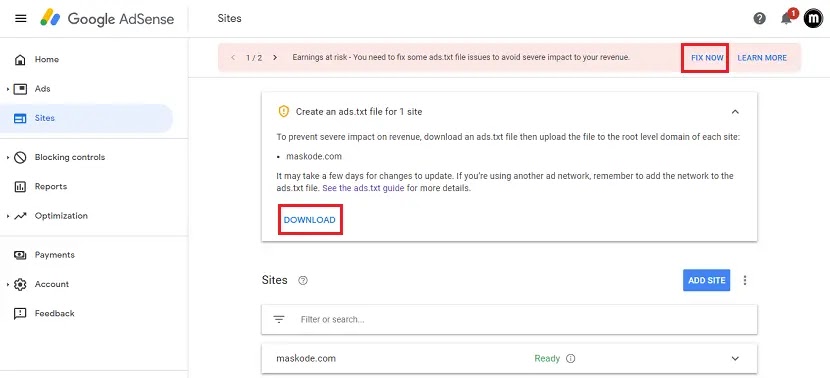Expand the Ads submenu arrow

coord(7,89)
